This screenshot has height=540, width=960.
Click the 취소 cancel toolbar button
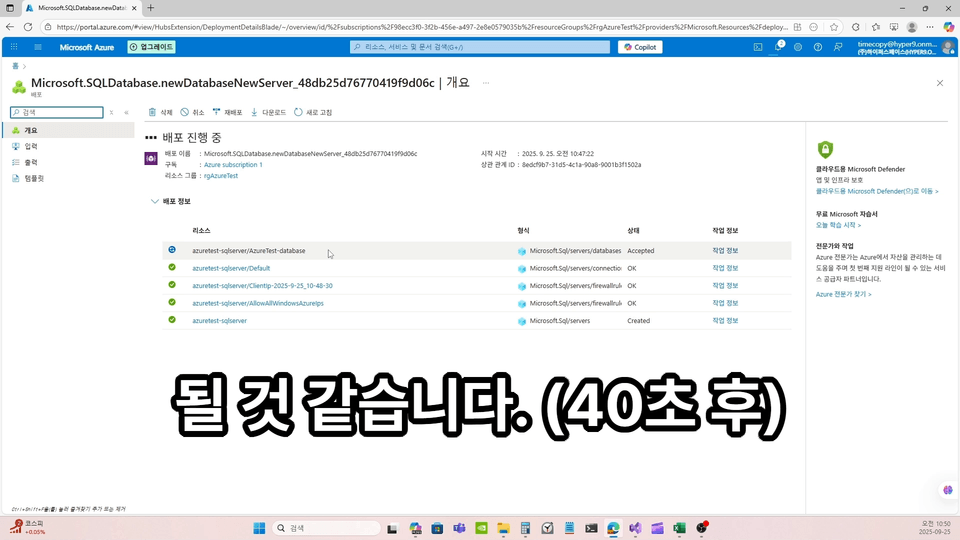(192, 113)
